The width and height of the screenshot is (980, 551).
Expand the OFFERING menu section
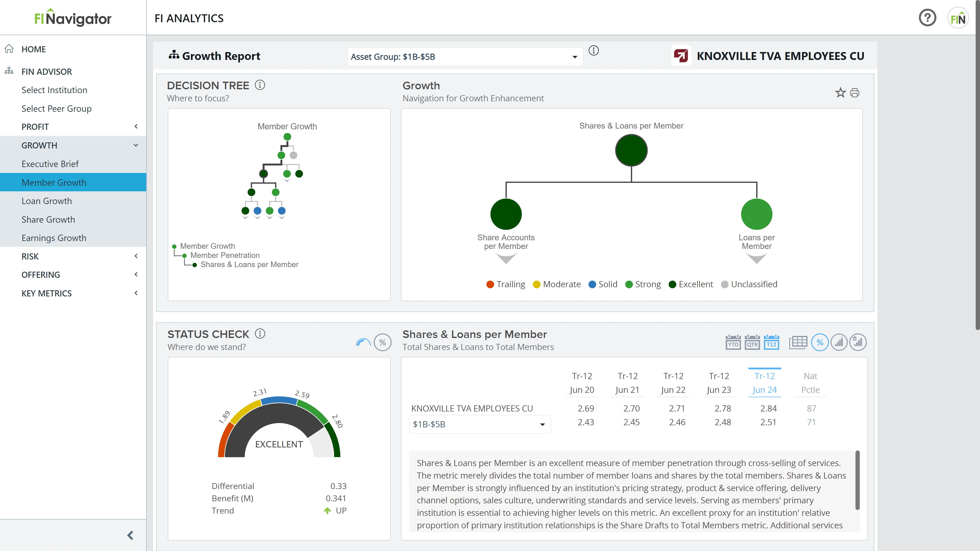tap(73, 274)
